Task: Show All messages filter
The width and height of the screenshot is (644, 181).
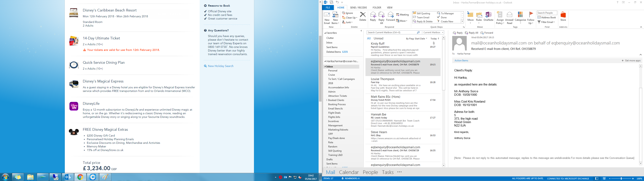Action: 369,38
